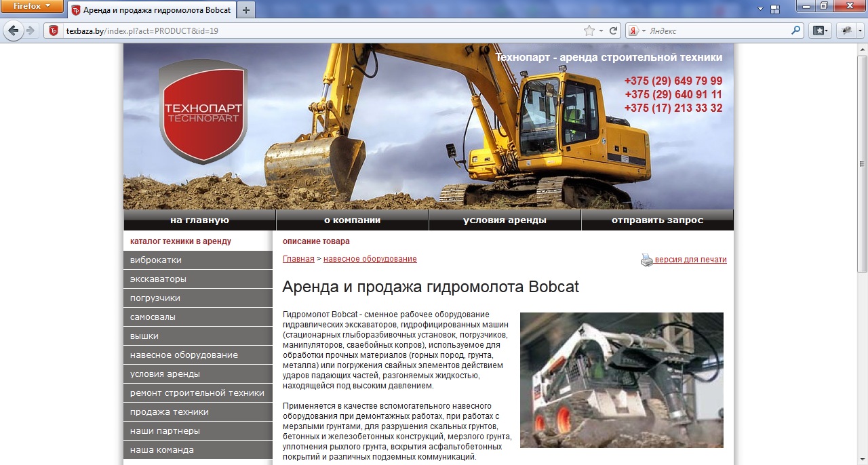Click the Технопарт shield logo

[x=203, y=111]
